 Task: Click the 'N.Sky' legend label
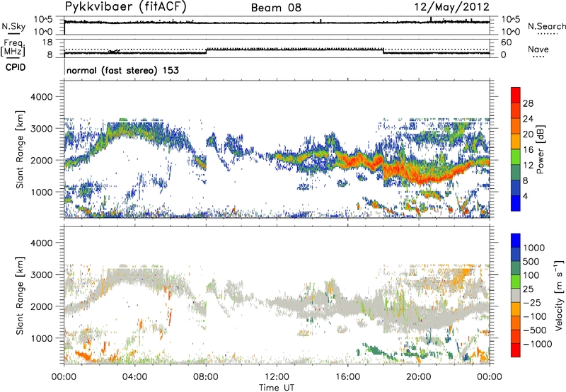(13, 26)
